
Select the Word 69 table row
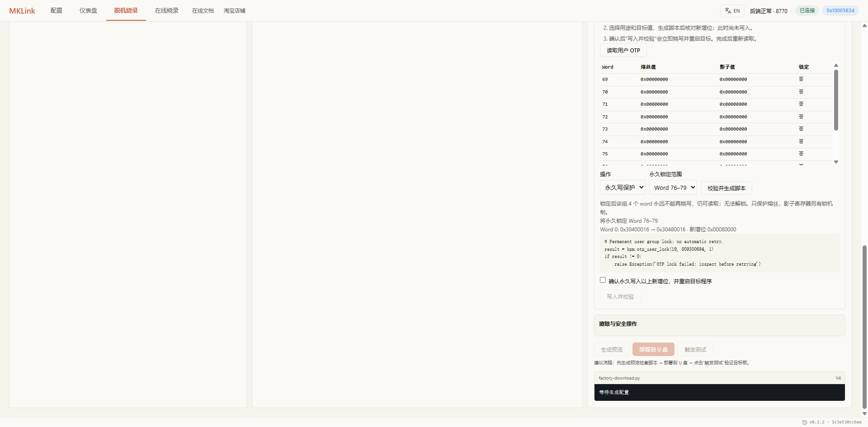click(716, 80)
